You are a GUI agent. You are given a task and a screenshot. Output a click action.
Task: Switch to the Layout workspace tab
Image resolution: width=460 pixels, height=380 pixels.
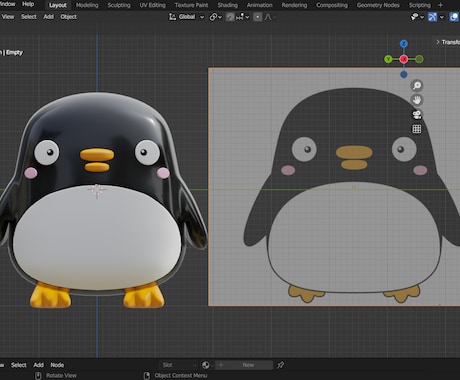(x=58, y=5)
